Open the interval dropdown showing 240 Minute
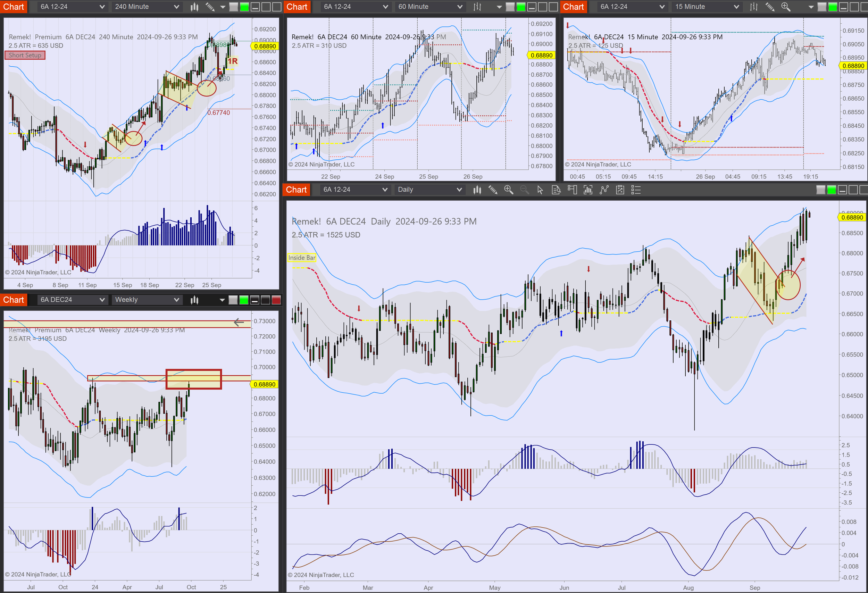This screenshot has width=868, height=593. [x=147, y=6]
